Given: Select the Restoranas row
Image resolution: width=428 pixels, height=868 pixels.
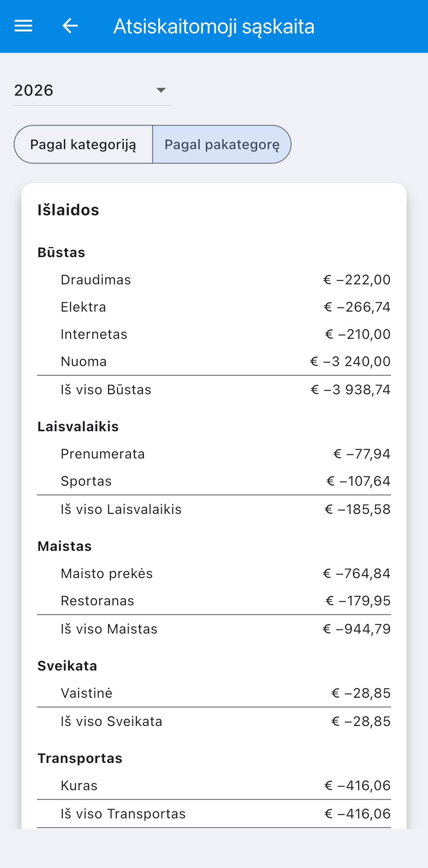Looking at the screenshot, I should click(214, 601).
